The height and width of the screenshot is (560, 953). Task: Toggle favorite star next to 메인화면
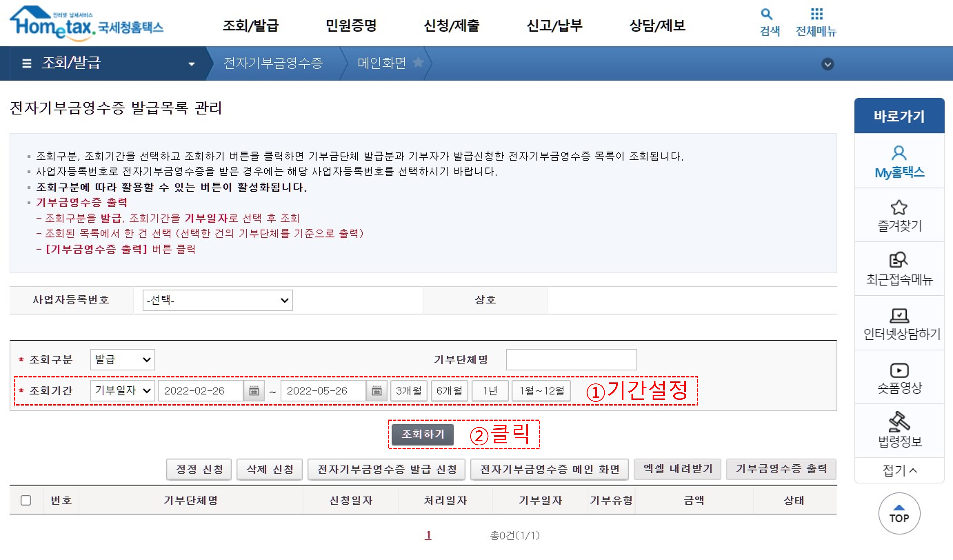(418, 62)
